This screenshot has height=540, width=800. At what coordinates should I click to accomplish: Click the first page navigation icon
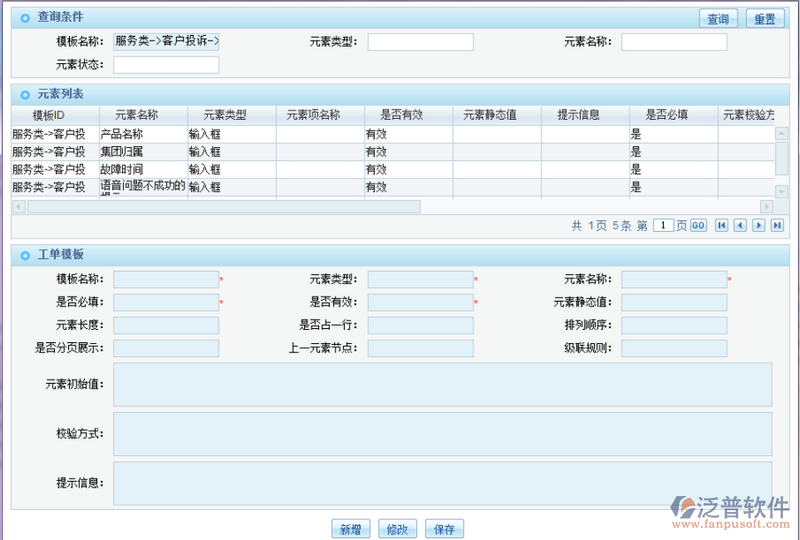[x=722, y=226]
